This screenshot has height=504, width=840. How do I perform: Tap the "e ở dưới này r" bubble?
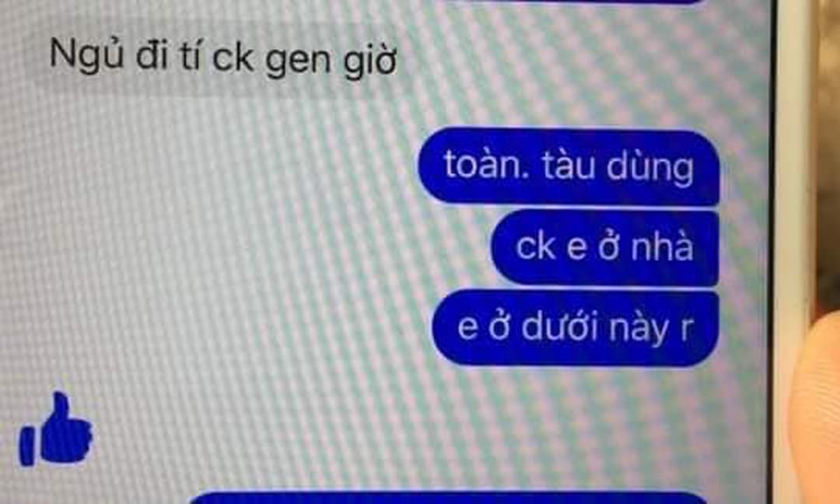[x=576, y=327]
